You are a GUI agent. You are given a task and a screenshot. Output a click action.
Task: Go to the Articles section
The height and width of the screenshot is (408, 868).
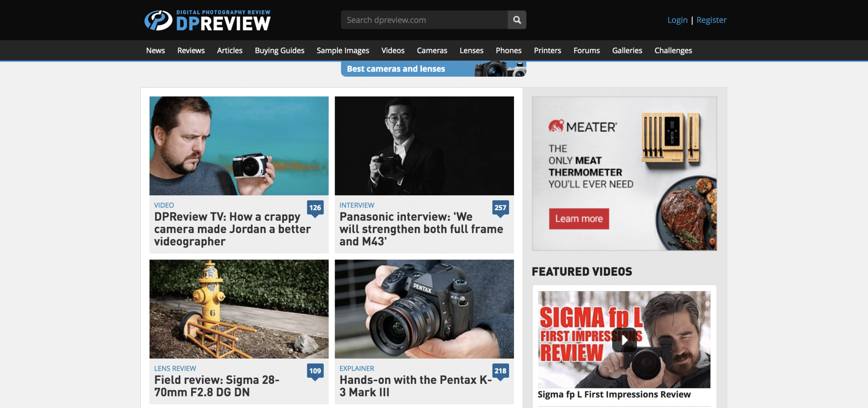tap(230, 51)
